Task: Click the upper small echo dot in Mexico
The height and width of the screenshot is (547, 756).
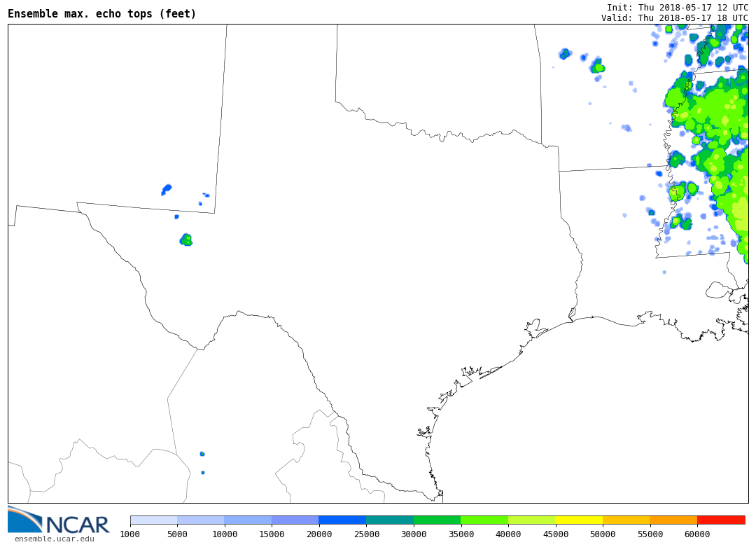Action: [202, 454]
